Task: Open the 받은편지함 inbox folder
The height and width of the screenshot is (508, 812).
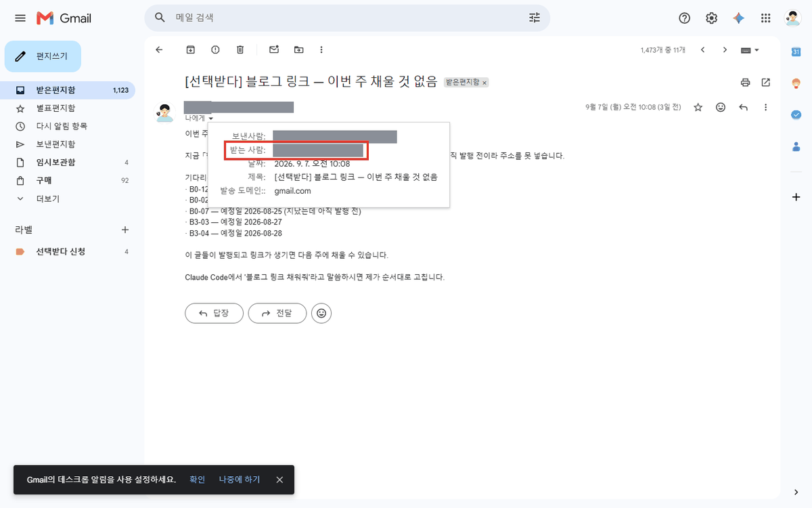Action: point(68,90)
